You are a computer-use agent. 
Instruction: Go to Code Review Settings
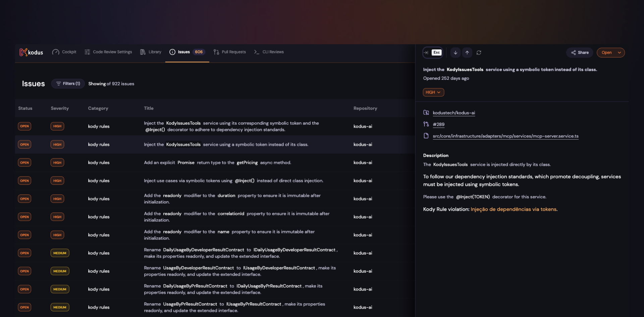[108, 52]
